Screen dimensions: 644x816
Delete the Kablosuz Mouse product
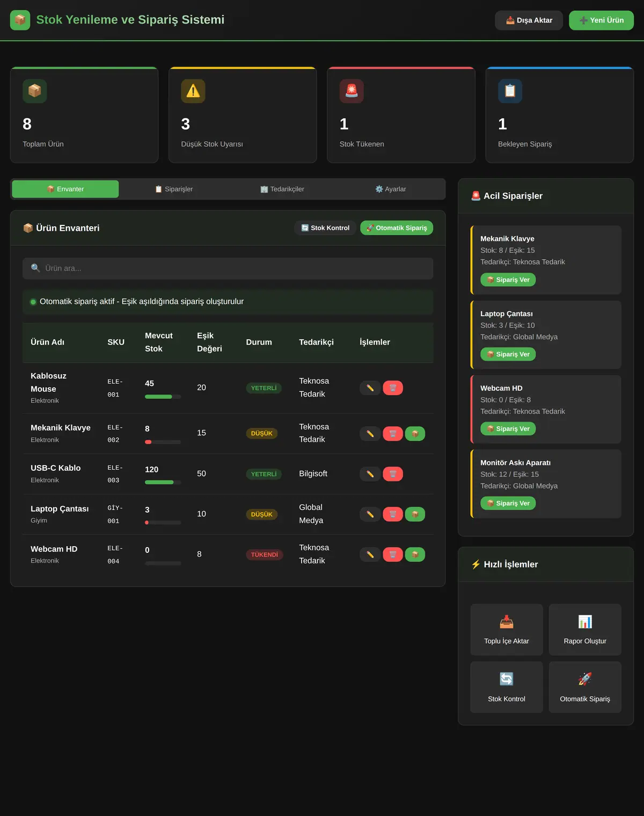[x=393, y=388]
